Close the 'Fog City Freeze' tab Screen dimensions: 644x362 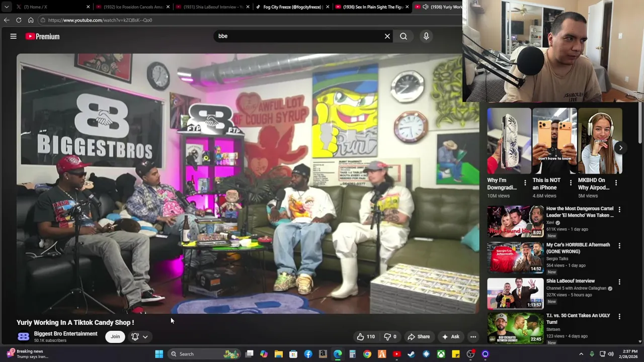(328, 7)
